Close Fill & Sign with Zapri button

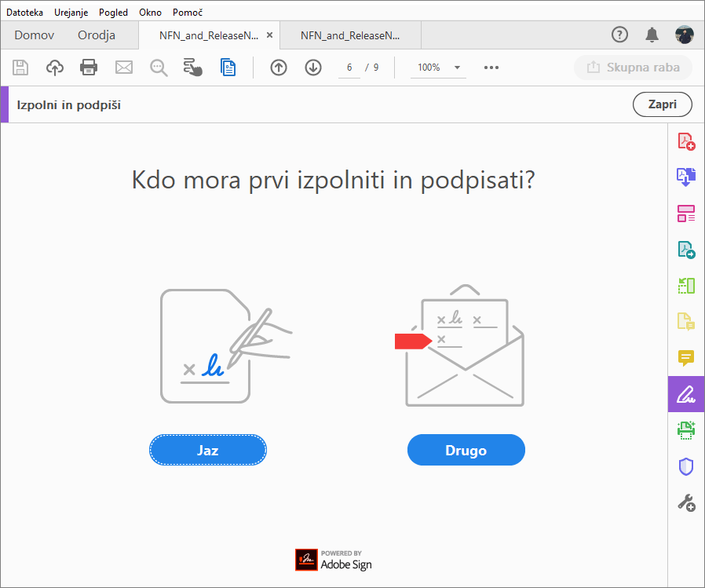662,104
